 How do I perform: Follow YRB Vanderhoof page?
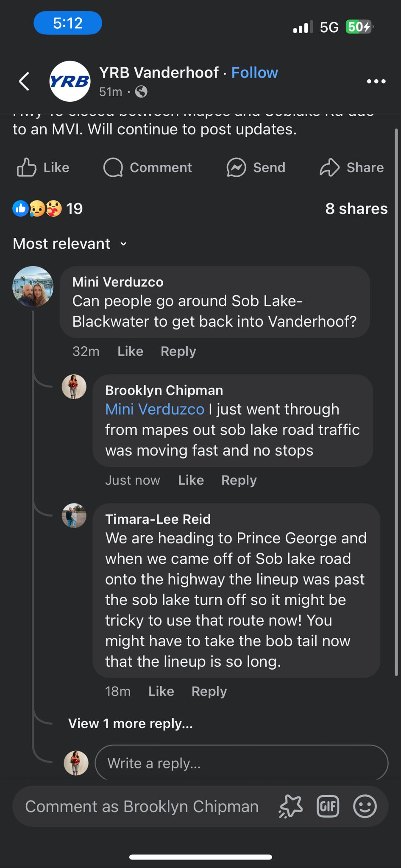tap(254, 73)
